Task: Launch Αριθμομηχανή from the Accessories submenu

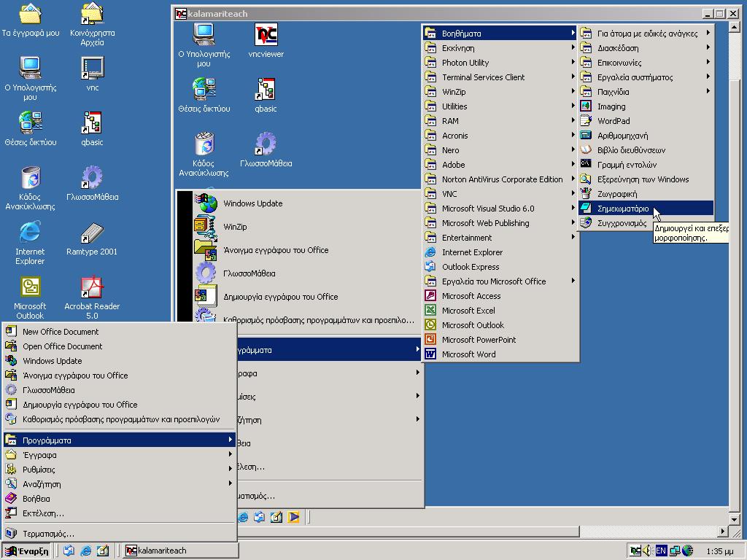Action: [646, 135]
